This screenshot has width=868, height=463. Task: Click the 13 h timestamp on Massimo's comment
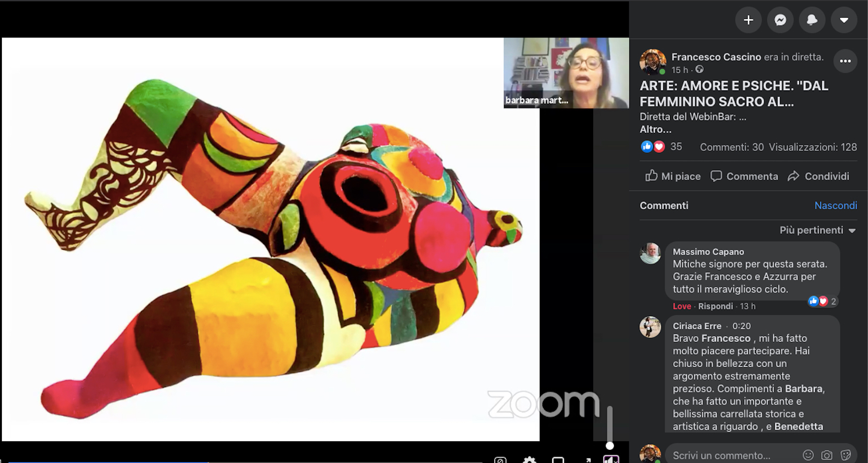pyautogui.click(x=747, y=306)
